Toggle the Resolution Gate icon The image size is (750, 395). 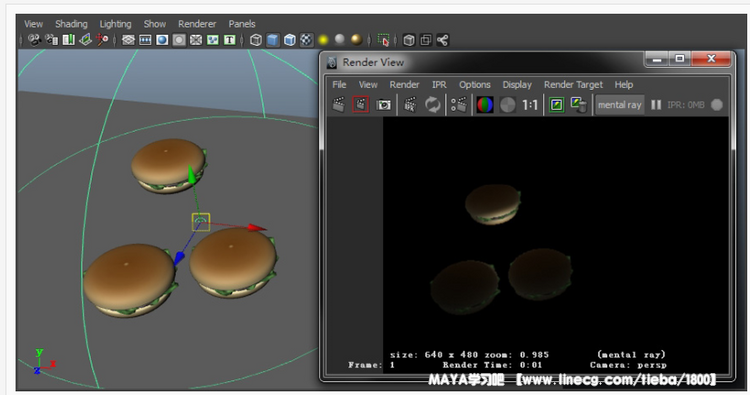pyautogui.click(x=162, y=40)
